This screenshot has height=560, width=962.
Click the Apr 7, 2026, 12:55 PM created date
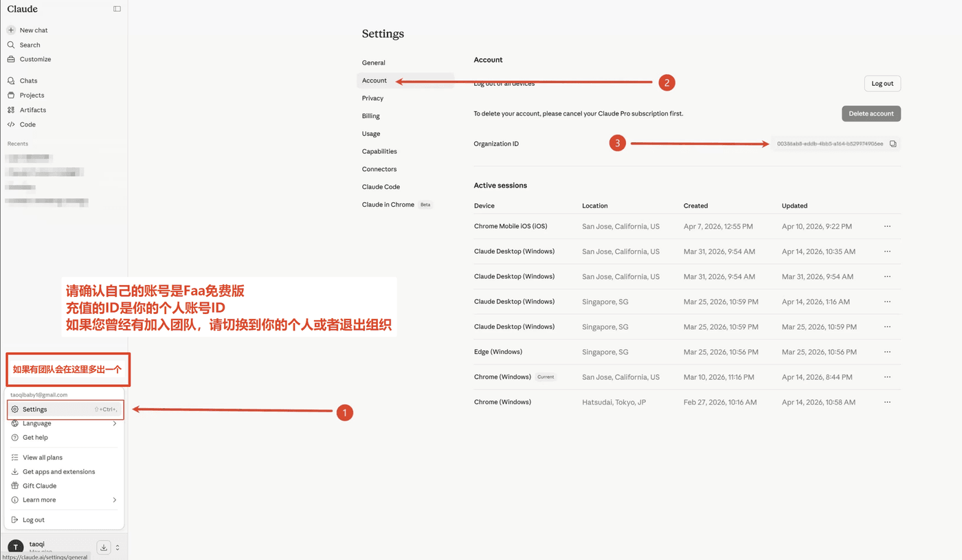pos(718,226)
